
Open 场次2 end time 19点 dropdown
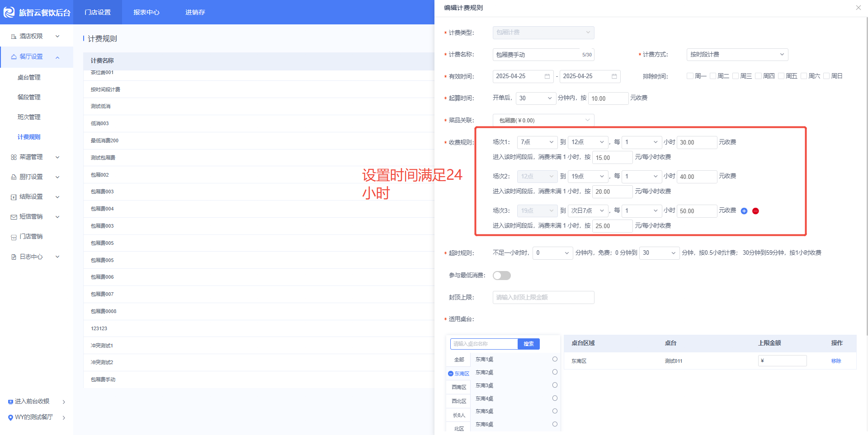588,177
